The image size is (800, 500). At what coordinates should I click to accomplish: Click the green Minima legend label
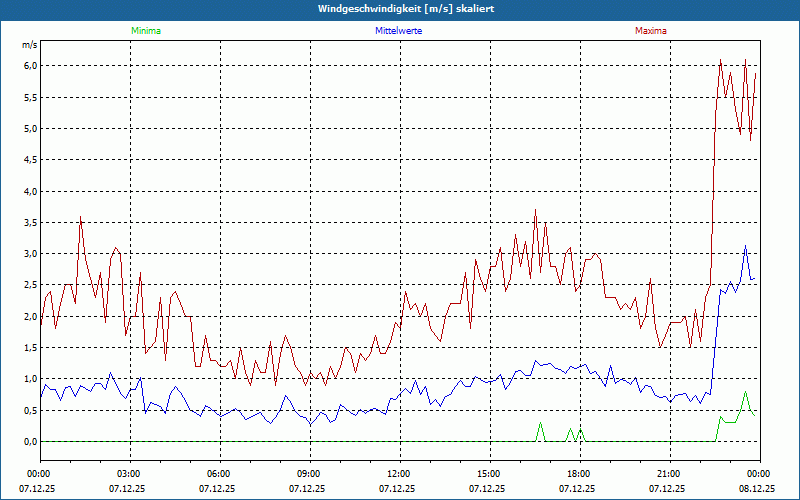click(x=145, y=31)
